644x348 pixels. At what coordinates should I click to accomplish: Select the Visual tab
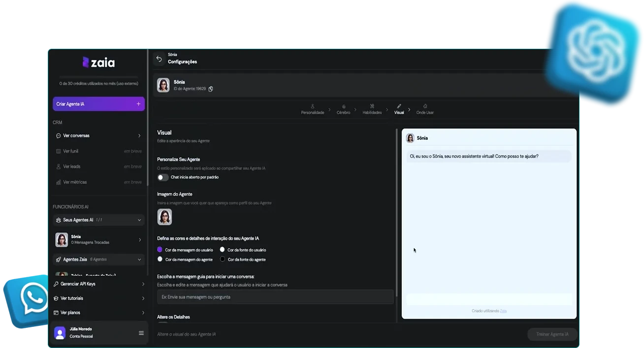click(399, 109)
